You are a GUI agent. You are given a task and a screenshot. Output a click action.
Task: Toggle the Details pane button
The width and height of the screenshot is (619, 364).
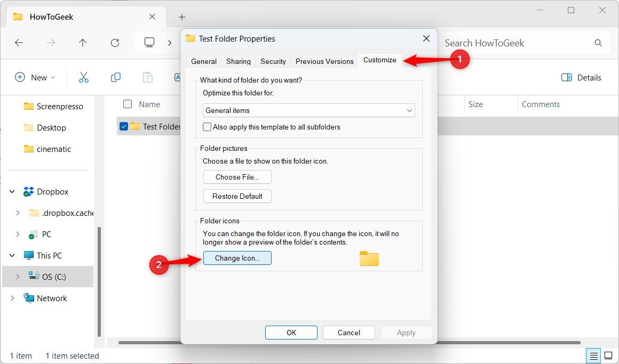(x=581, y=78)
